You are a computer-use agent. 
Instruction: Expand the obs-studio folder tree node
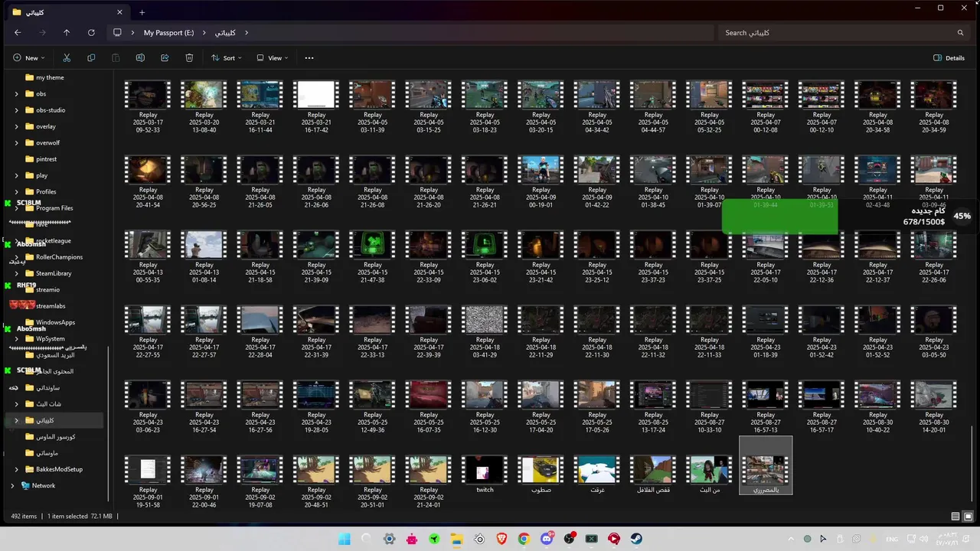[16, 110]
